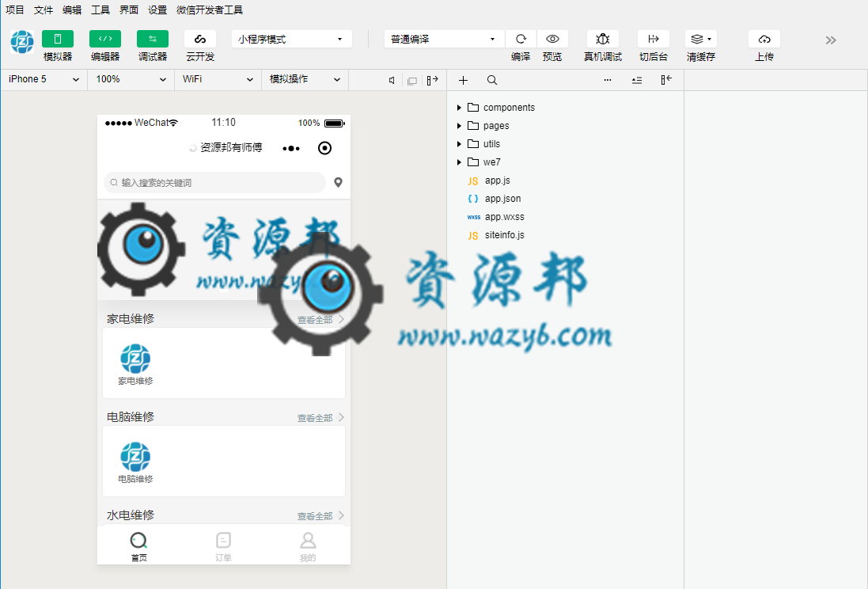Viewport: 868px width, 589px height.
Task: Open the mini program mode dropdown
Action: 292,39
